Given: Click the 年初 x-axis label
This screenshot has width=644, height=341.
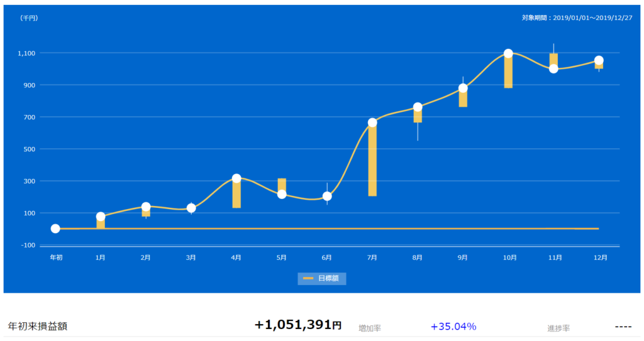Looking at the screenshot, I should point(56,257).
